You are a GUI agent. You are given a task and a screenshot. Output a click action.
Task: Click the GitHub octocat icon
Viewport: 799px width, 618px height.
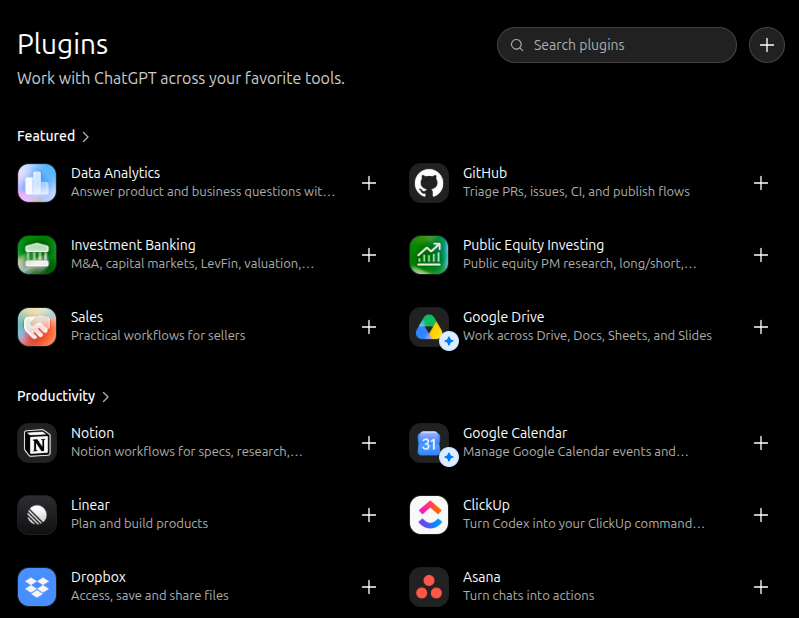(429, 183)
